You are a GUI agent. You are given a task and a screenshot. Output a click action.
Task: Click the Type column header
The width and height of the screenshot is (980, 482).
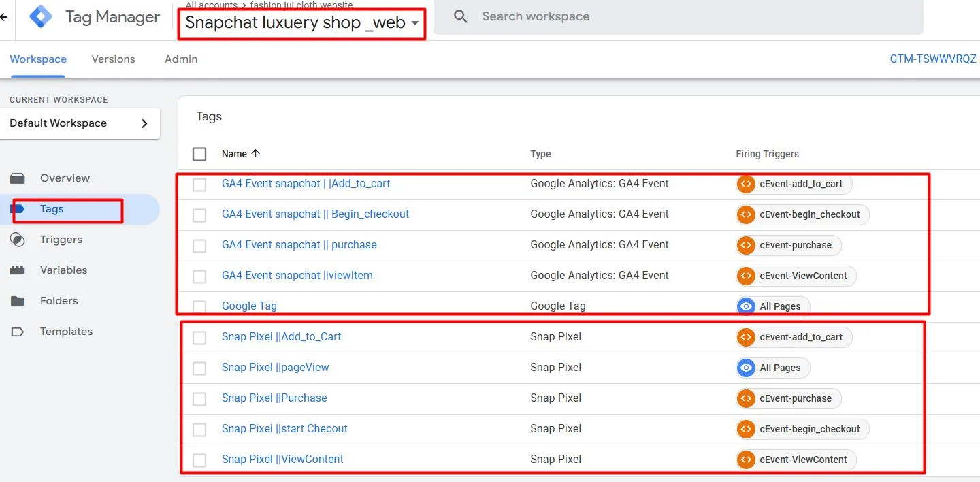tap(541, 154)
